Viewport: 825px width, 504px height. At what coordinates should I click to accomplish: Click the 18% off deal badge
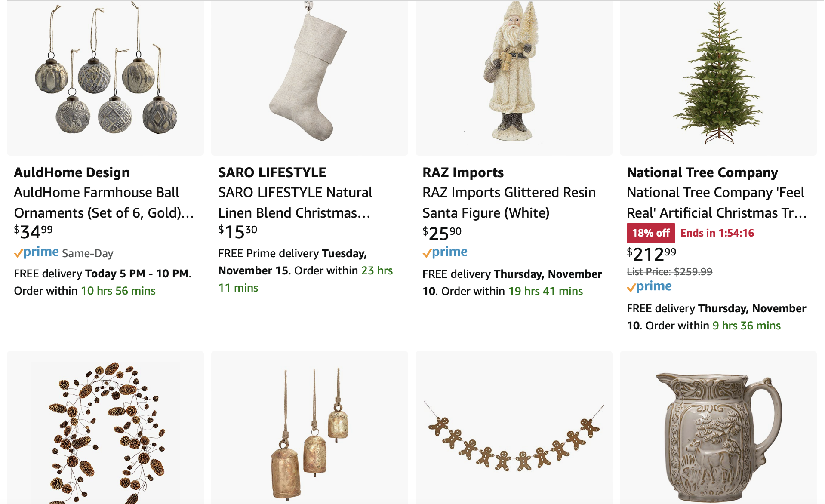click(x=651, y=233)
